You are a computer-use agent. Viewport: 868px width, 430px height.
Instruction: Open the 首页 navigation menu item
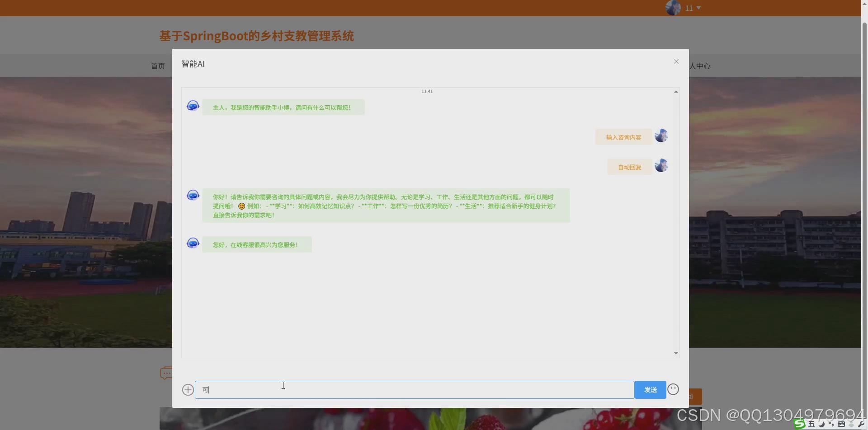(158, 65)
